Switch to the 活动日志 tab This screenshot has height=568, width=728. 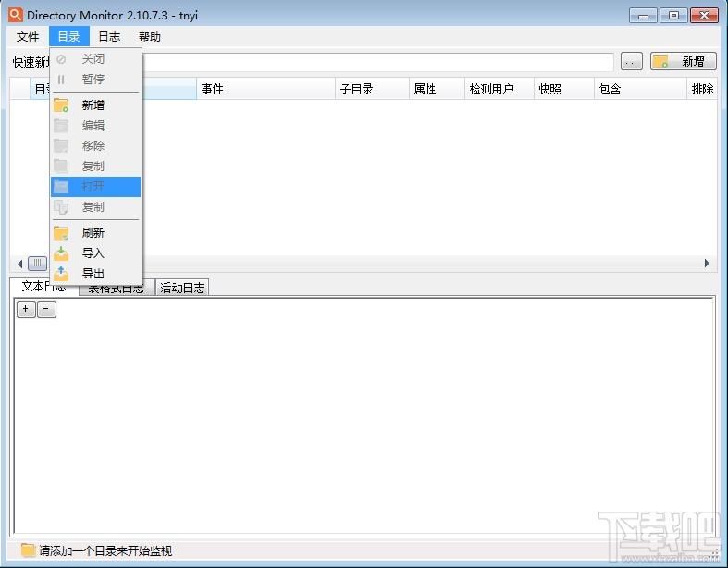(182, 288)
